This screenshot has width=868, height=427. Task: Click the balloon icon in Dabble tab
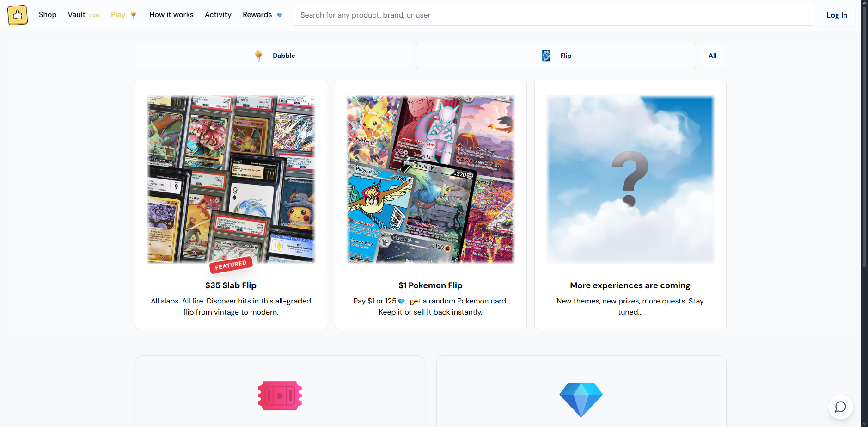(x=259, y=56)
